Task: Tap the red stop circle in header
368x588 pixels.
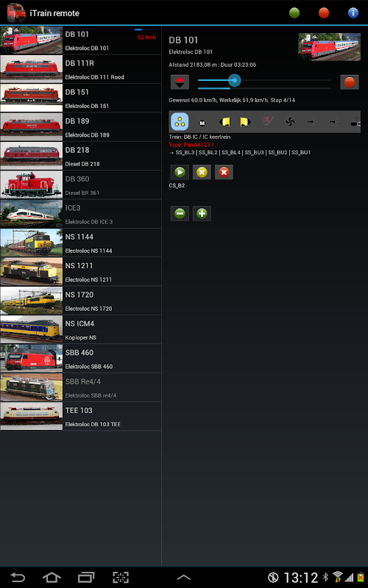Action: point(324,12)
